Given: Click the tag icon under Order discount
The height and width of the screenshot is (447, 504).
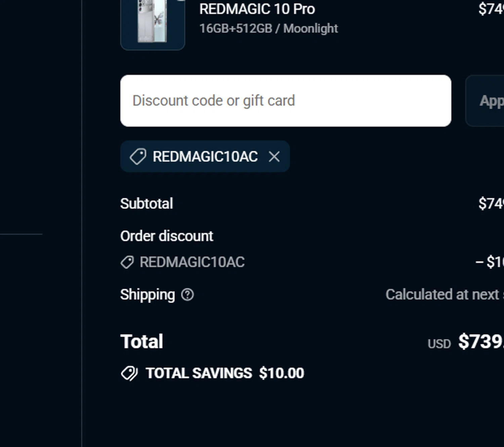Looking at the screenshot, I should tap(127, 262).
